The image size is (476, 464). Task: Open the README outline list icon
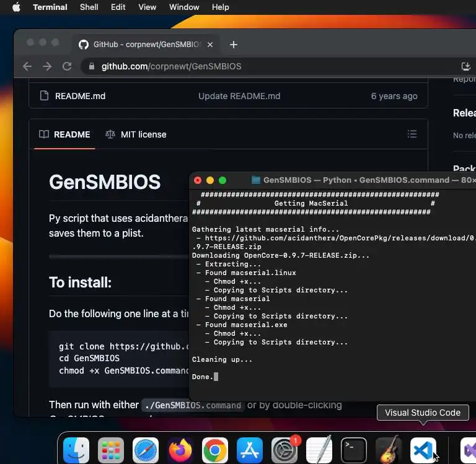pyautogui.click(x=412, y=134)
